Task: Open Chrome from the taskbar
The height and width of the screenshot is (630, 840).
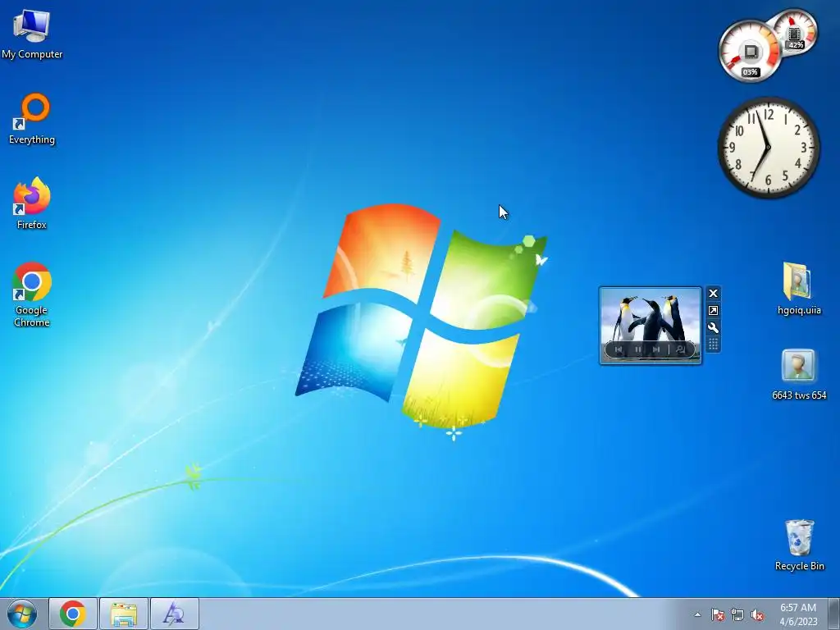Action: pos(73,614)
